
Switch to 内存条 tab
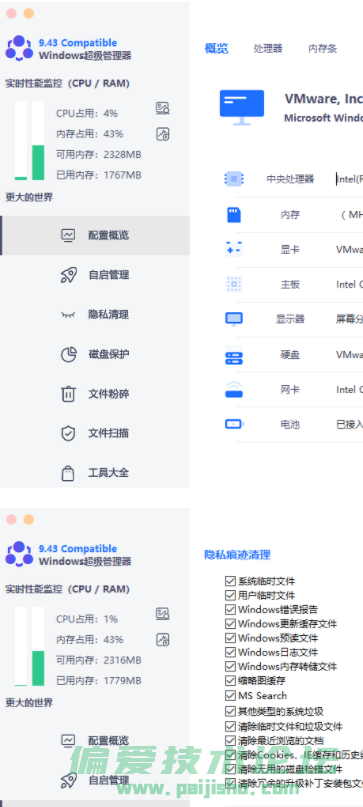click(323, 48)
